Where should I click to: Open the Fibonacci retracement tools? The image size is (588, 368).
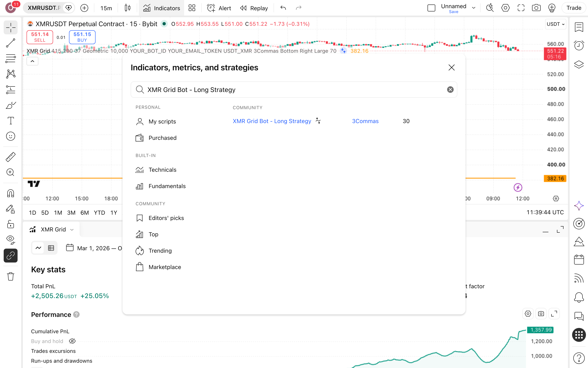11,59
